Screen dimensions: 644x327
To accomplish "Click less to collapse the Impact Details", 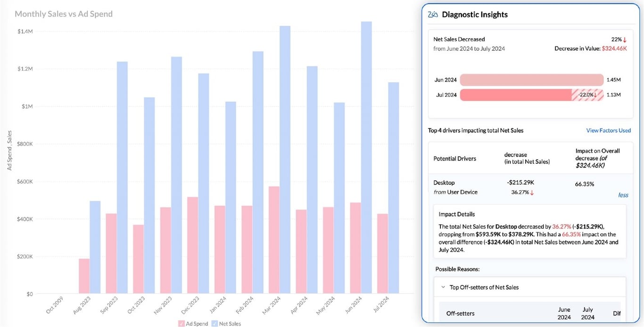I will coord(623,195).
